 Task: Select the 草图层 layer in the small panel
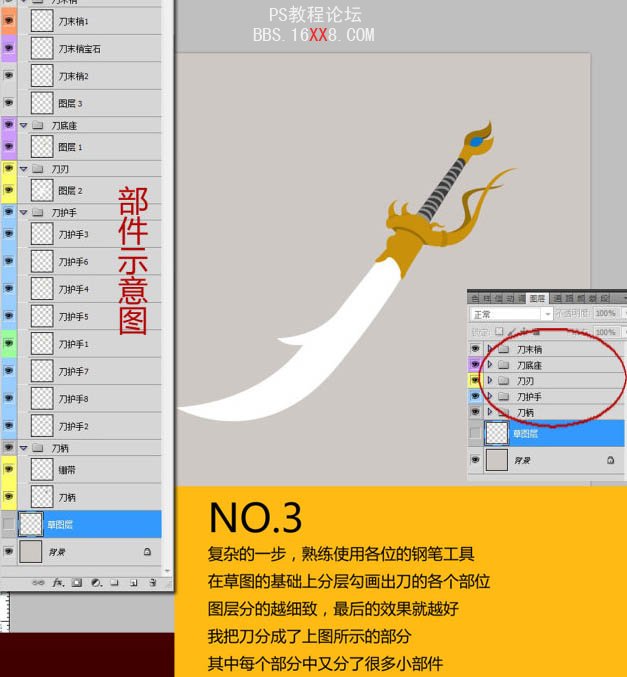coord(554,433)
